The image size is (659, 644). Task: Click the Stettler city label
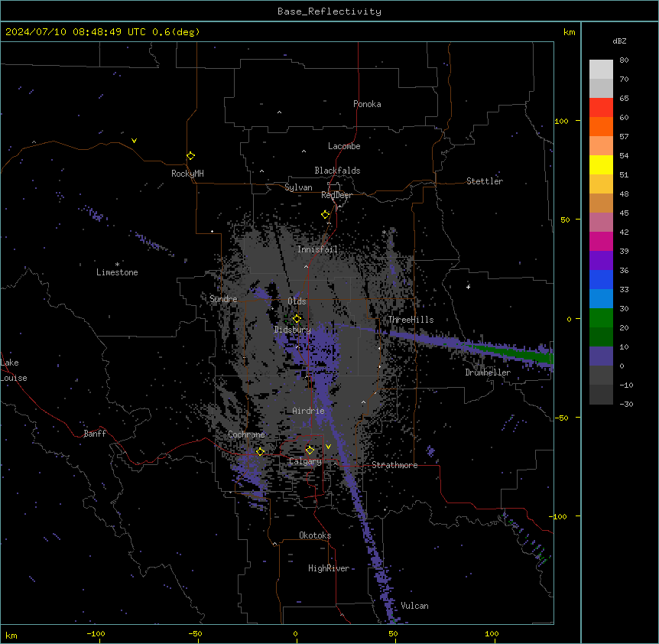485,181
